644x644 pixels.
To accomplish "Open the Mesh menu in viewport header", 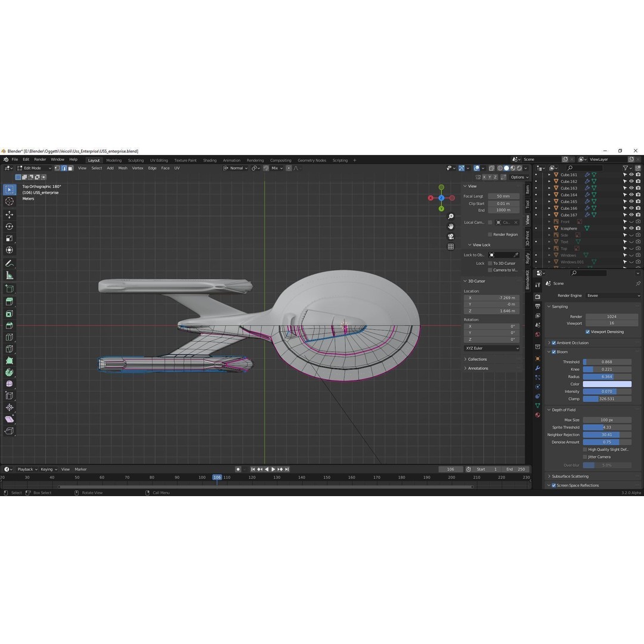I will pyautogui.click(x=123, y=168).
